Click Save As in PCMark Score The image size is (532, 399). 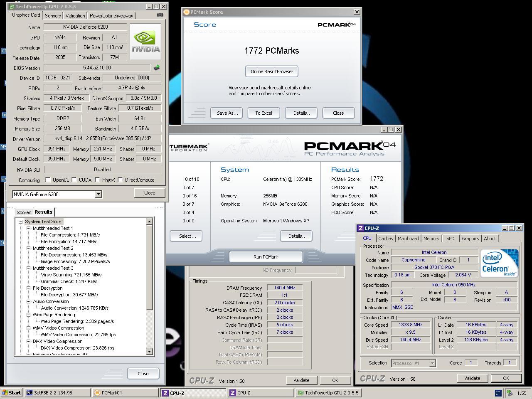point(227,113)
